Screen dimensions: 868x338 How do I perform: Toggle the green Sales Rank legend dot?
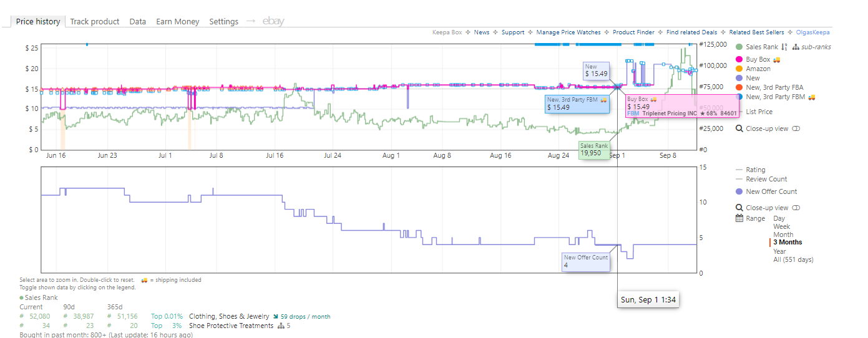[739, 47]
